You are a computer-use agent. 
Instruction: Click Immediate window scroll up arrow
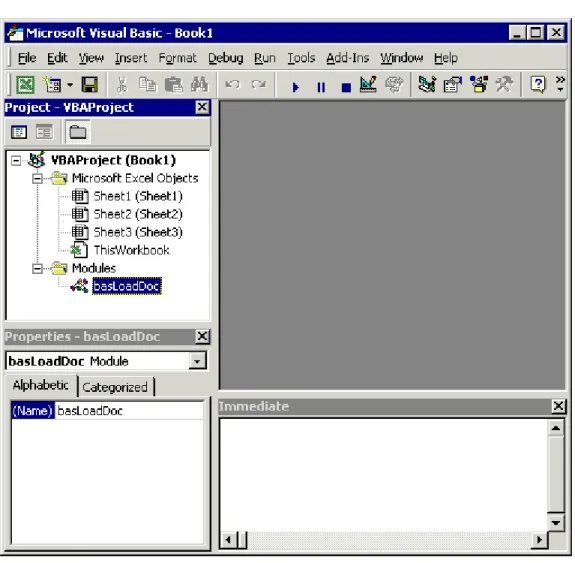[x=556, y=428]
